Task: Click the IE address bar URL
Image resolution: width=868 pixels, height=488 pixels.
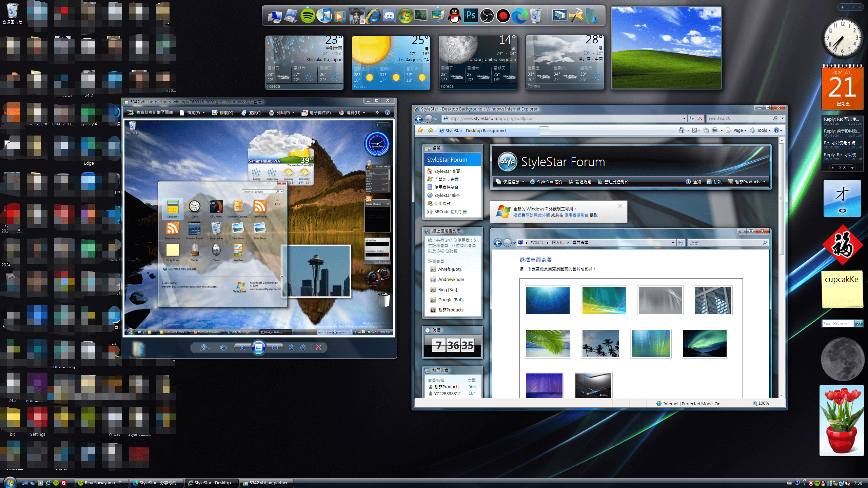Action: tap(492, 118)
